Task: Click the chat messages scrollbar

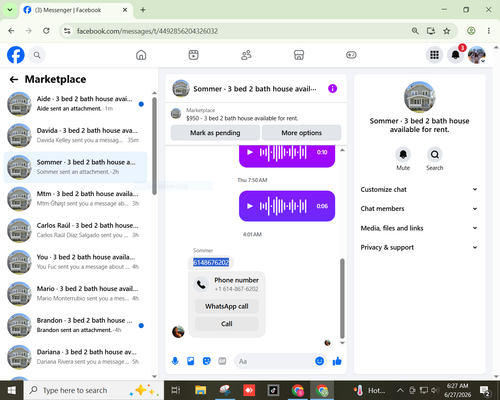Action: click(x=342, y=298)
